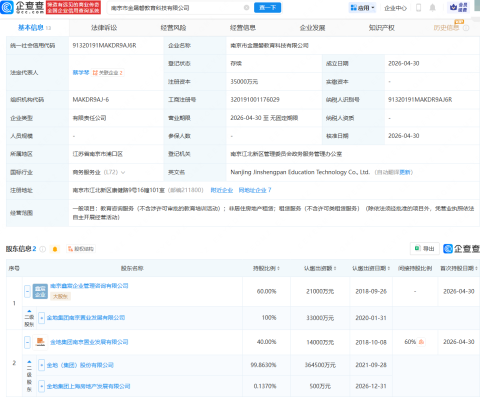This screenshot has width=480, height=397.
Task: Open the 关联企业 2 tag
Action: click(x=108, y=73)
